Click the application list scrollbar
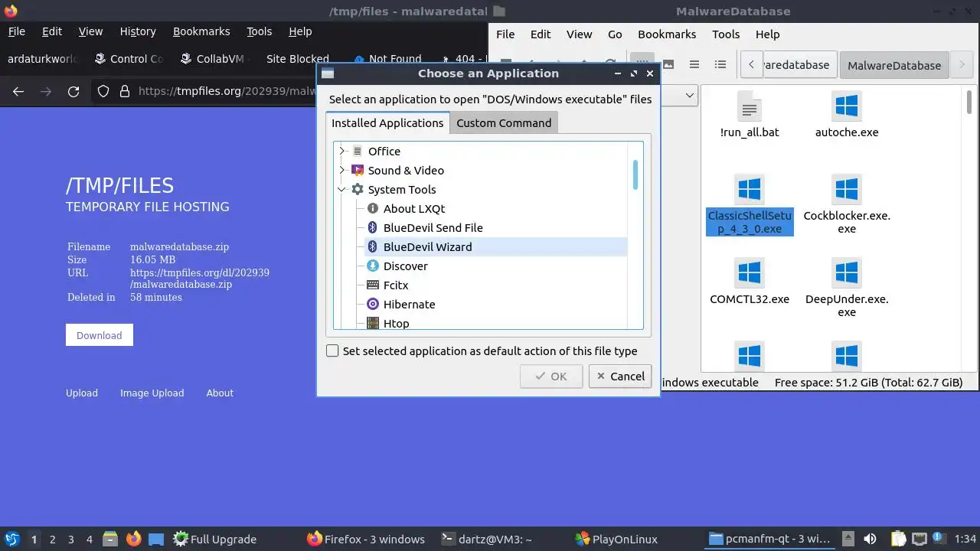 (635, 175)
